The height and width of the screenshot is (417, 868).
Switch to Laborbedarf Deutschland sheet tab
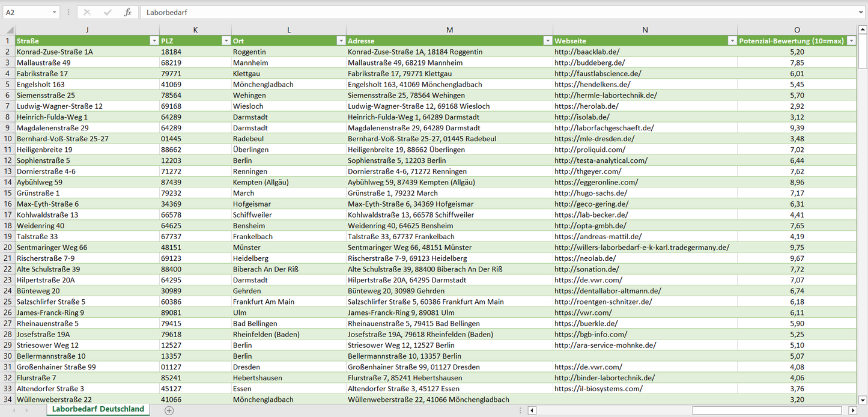(98, 409)
